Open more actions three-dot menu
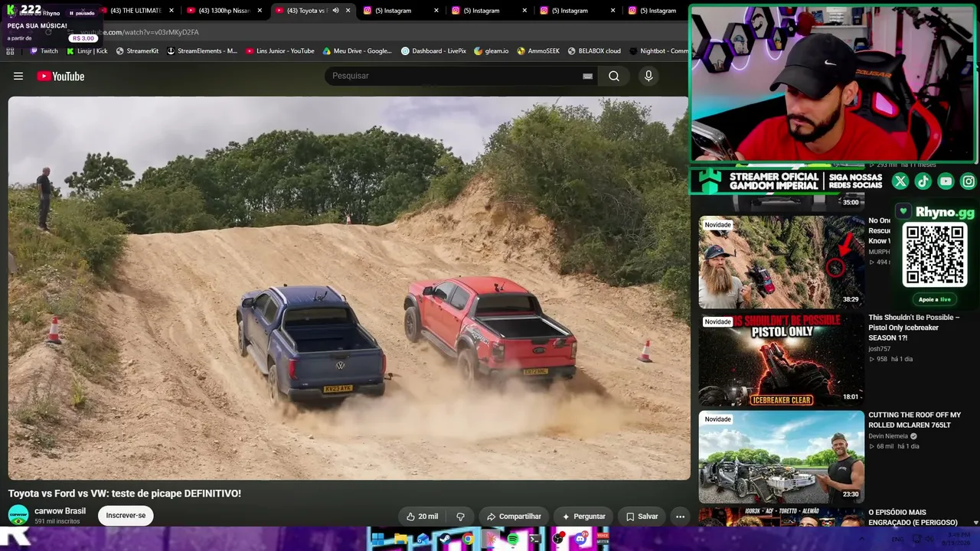The image size is (980, 551). 680,517
